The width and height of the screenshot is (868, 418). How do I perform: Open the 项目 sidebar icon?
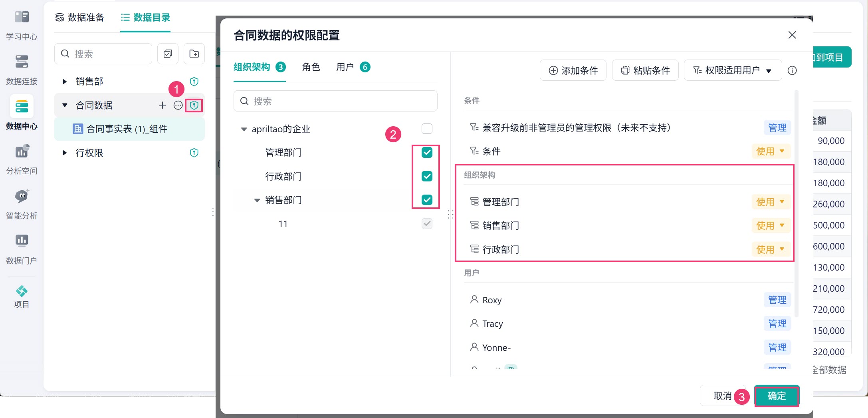click(x=22, y=291)
